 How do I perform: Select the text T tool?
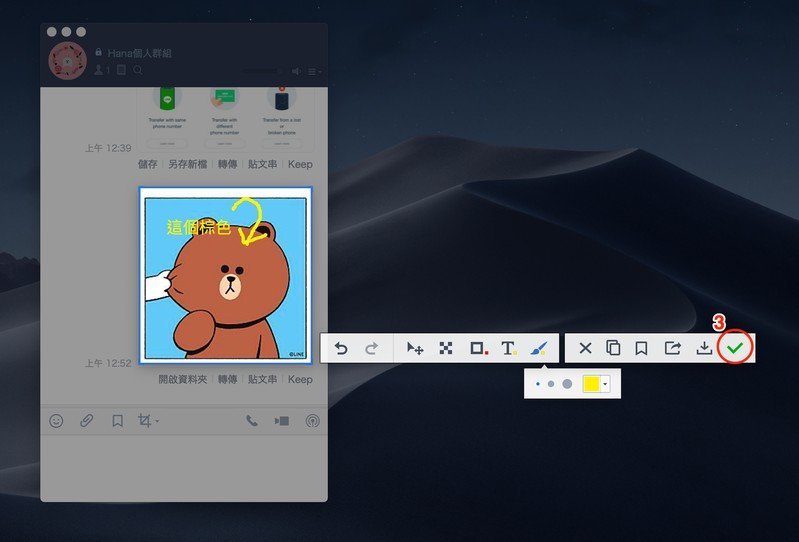tap(509, 348)
